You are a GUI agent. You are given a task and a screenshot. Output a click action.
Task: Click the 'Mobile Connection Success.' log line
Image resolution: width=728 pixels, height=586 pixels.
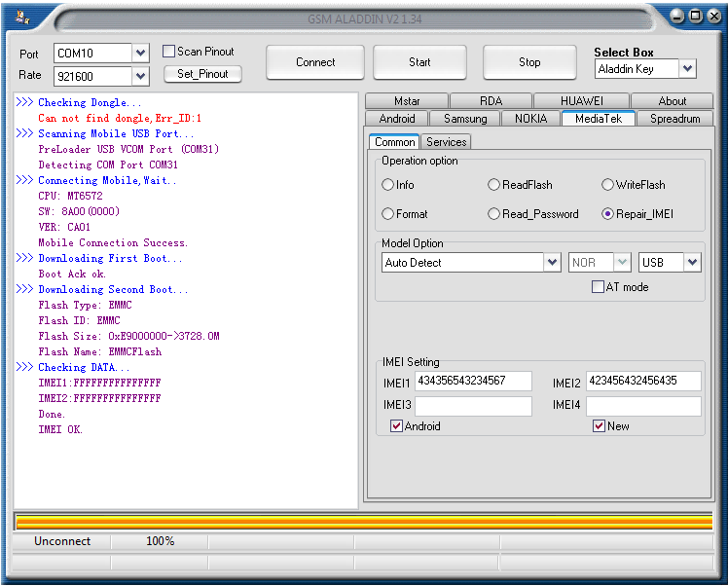(113, 242)
